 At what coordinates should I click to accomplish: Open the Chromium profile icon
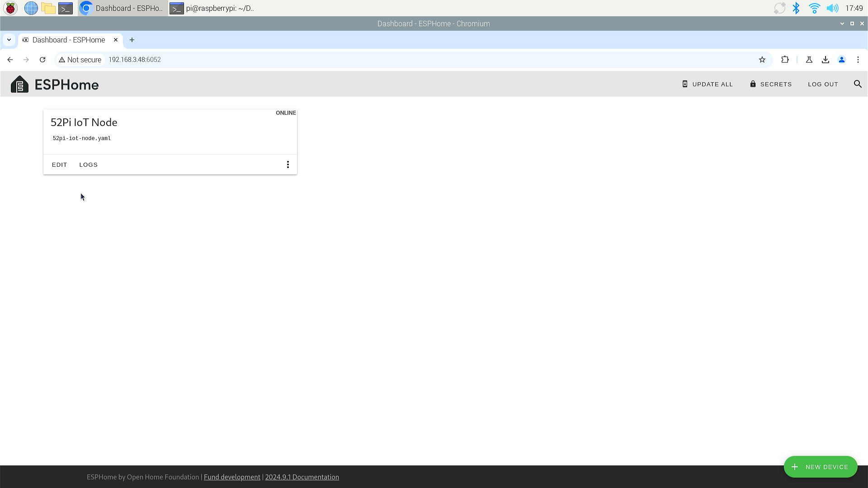pyautogui.click(x=842, y=60)
